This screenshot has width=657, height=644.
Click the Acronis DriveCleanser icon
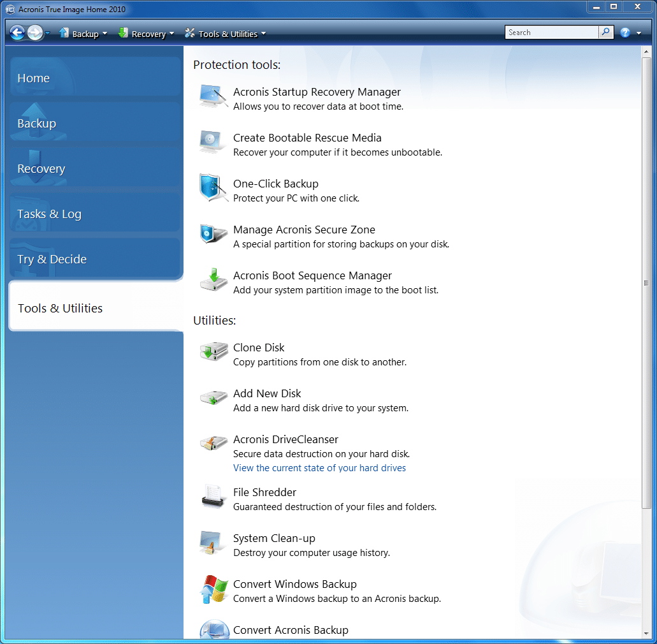click(x=213, y=443)
